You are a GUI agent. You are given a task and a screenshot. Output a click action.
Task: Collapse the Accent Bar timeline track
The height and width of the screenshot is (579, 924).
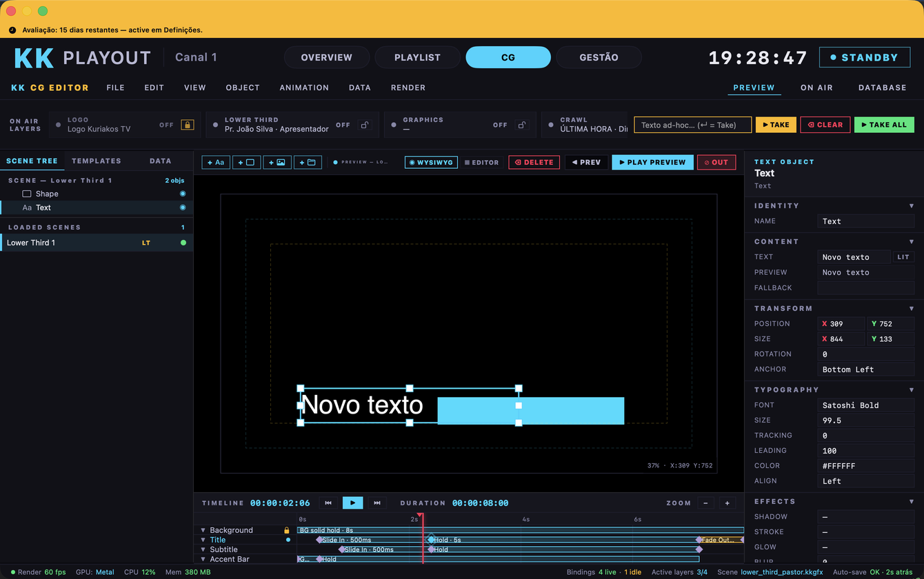pyautogui.click(x=203, y=559)
